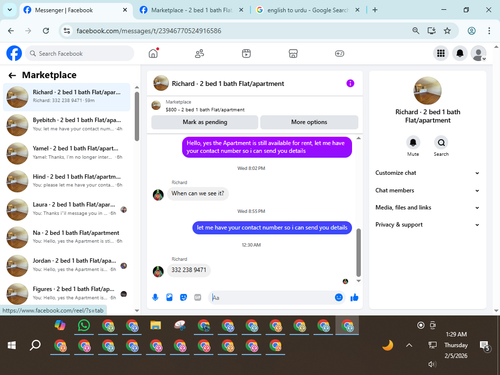Send a thumbs-up like
The height and width of the screenshot is (375, 500).
[354, 297]
